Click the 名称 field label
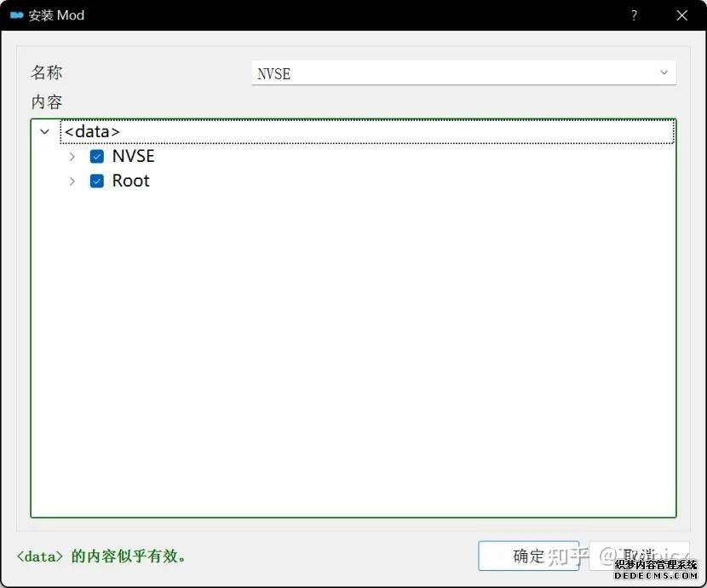Viewport: 707px width, 588px height. pyautogui.click(x=47, y=73)
